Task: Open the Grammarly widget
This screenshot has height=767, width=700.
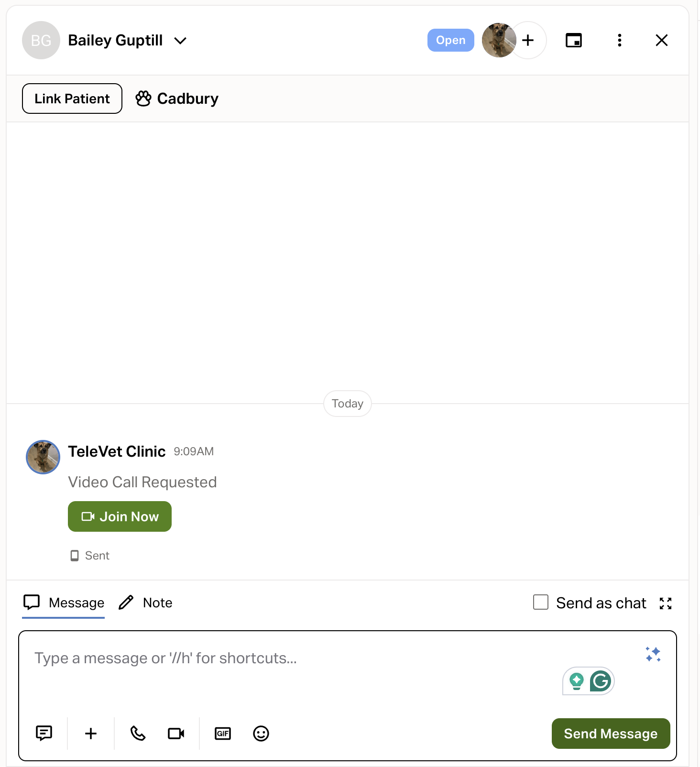Action: [600, 681]
